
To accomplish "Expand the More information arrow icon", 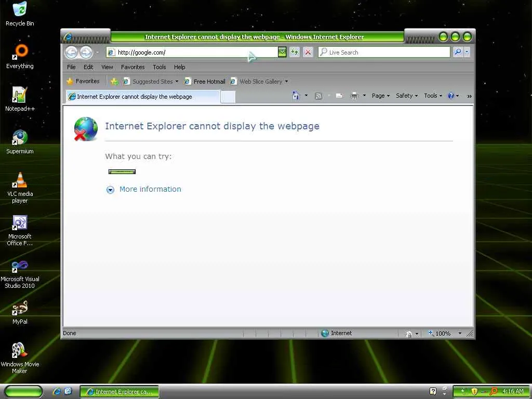I will (110, 190).
